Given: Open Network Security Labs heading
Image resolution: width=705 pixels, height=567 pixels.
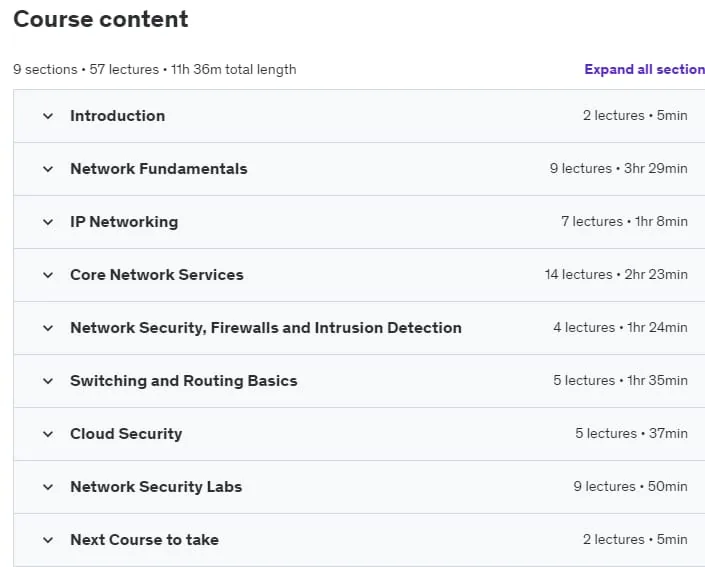Looking at the screenshot, I should coord(156,487).
